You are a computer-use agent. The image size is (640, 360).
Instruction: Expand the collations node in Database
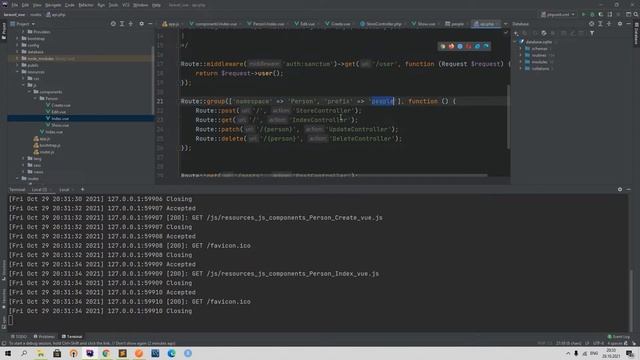click(521, 69)
